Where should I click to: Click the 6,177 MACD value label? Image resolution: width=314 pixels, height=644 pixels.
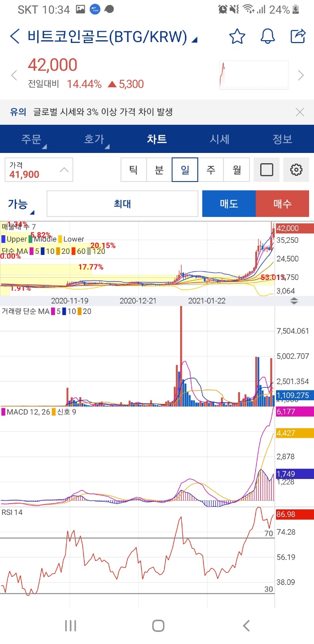pyautogui.click(x=295, y=412)
